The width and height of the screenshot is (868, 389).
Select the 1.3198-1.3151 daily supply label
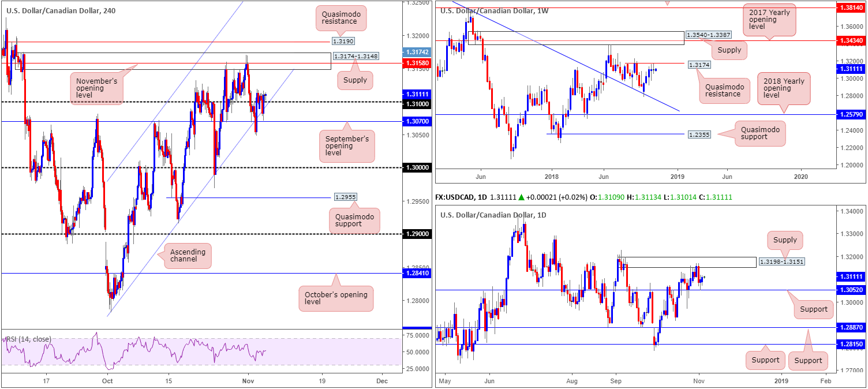click(781, 261)
